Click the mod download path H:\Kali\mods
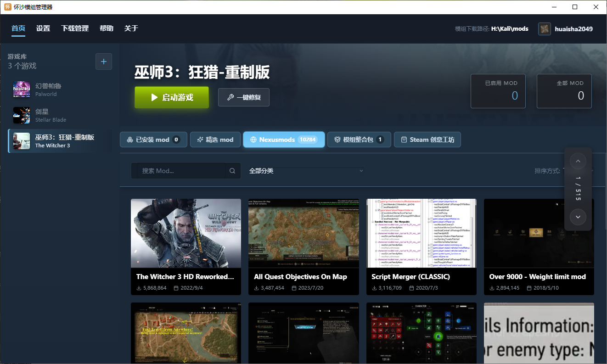The width and height of the screenshot is (607, 364). [510, 29]
